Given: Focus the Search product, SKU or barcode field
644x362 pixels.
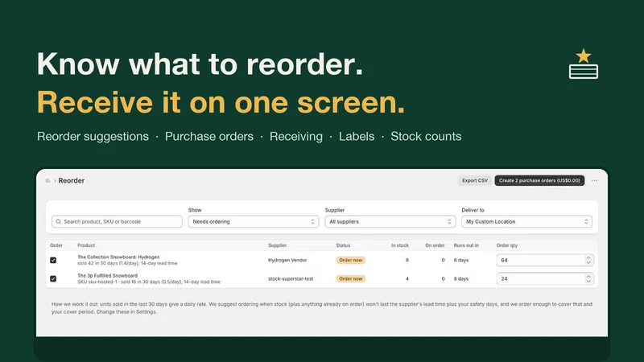Looking at the screenshot, I should 117,222.
